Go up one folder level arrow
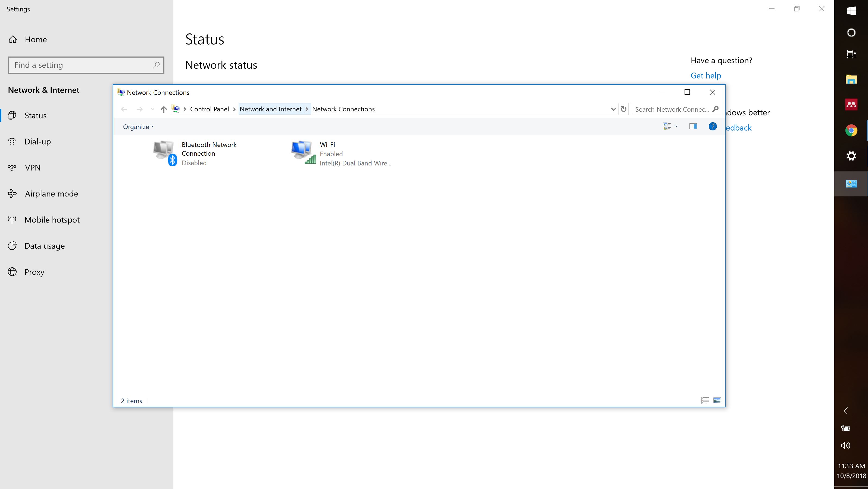This screenshot has height=489, width=868. click(164, 109)
